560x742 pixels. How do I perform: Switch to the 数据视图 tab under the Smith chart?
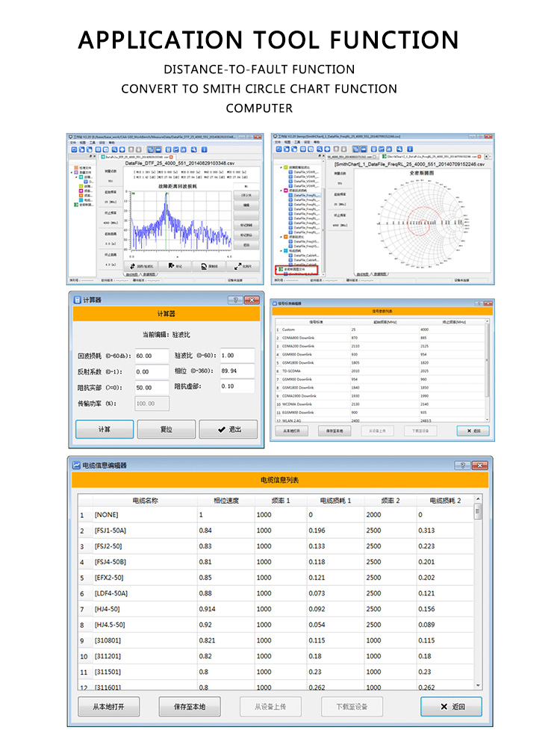click(x=380, y=274)
